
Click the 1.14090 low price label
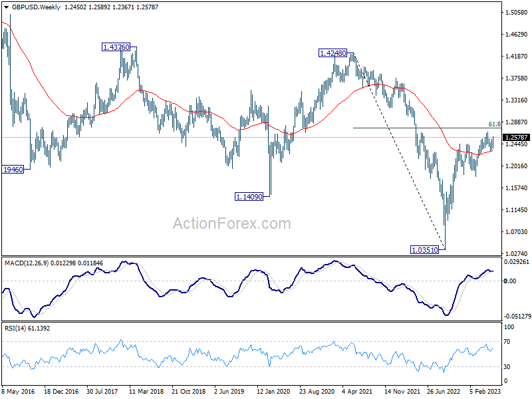coord(249,196)
